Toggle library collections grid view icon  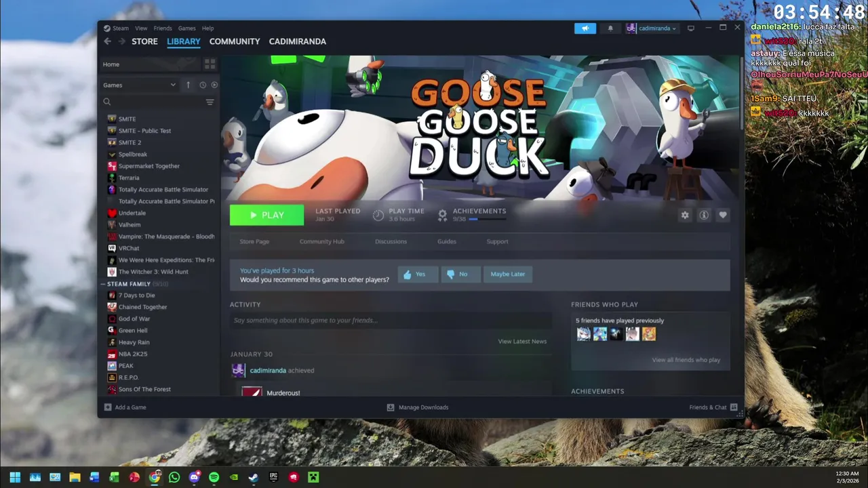(x=210, y=64)
